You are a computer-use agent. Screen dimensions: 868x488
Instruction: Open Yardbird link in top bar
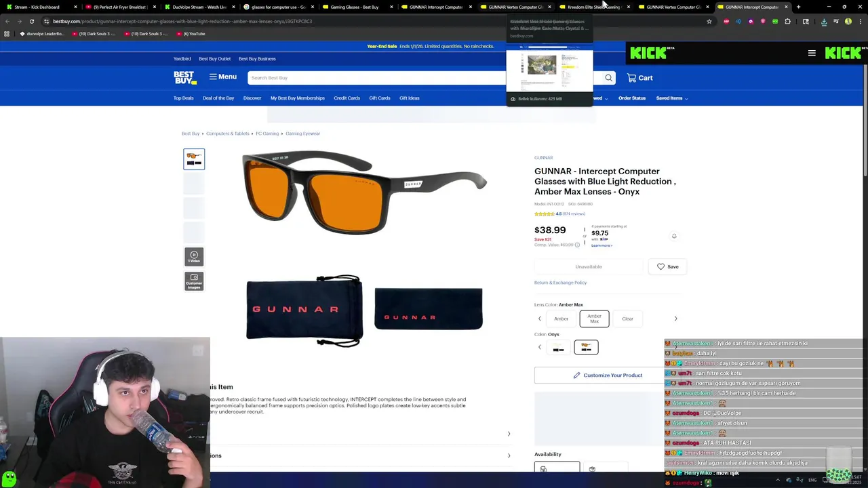pyautogui.click(x=182, y=59)
